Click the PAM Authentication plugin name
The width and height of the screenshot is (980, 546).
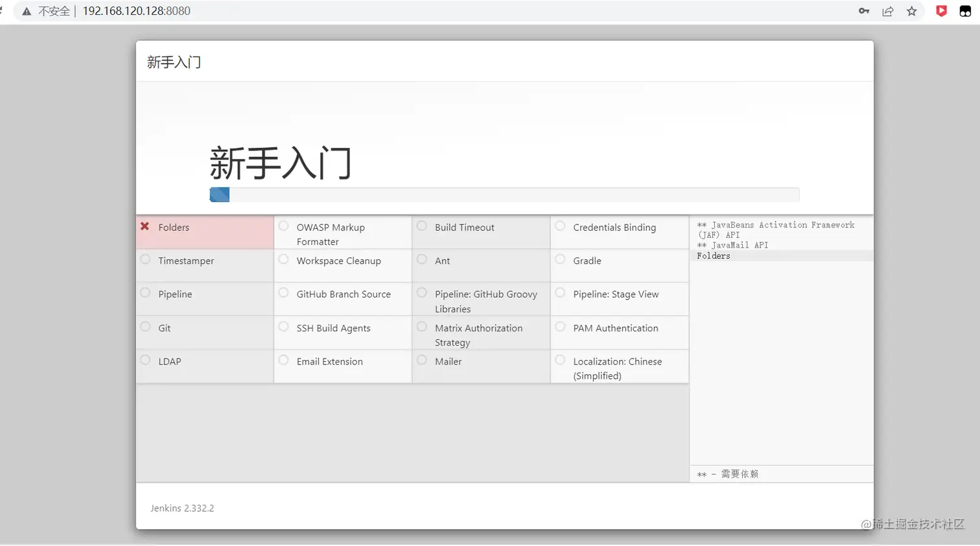click(x=616, y=328)
